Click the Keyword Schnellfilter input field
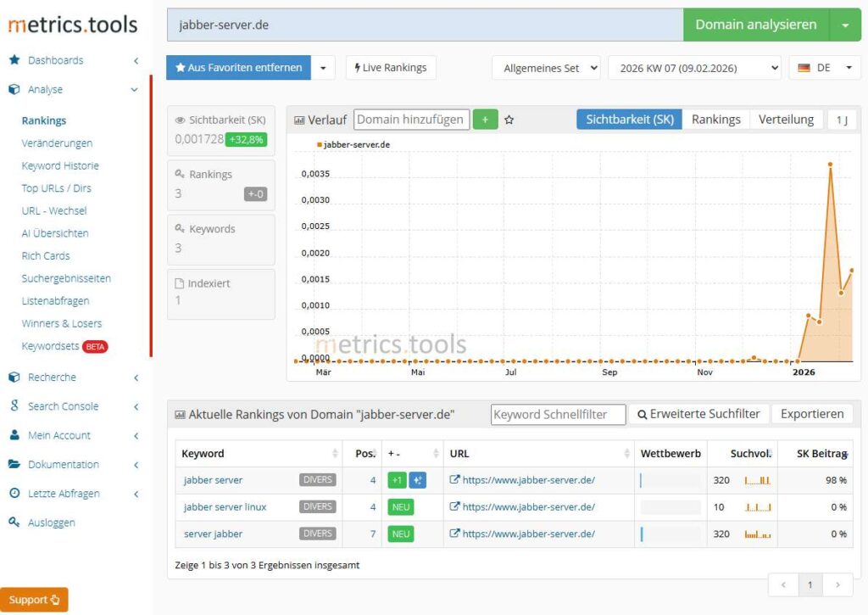The height and width of the screenshot is (615, 868). coord(557,414)
